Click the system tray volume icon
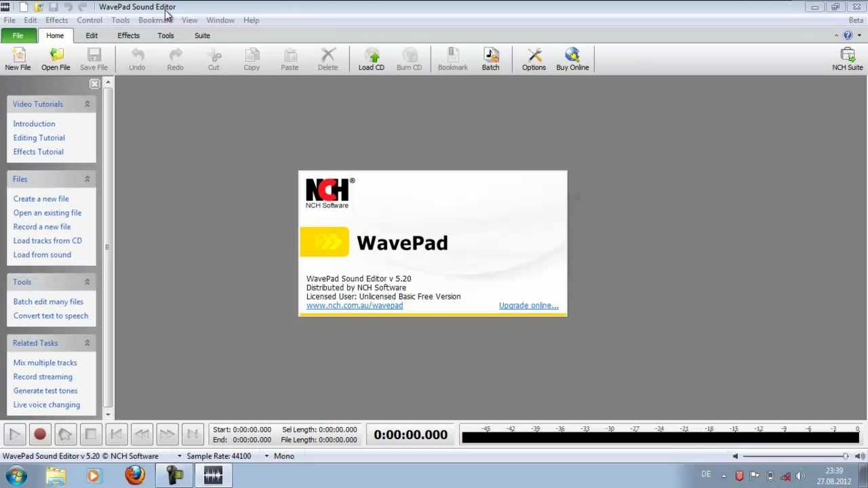 (800, 476)
